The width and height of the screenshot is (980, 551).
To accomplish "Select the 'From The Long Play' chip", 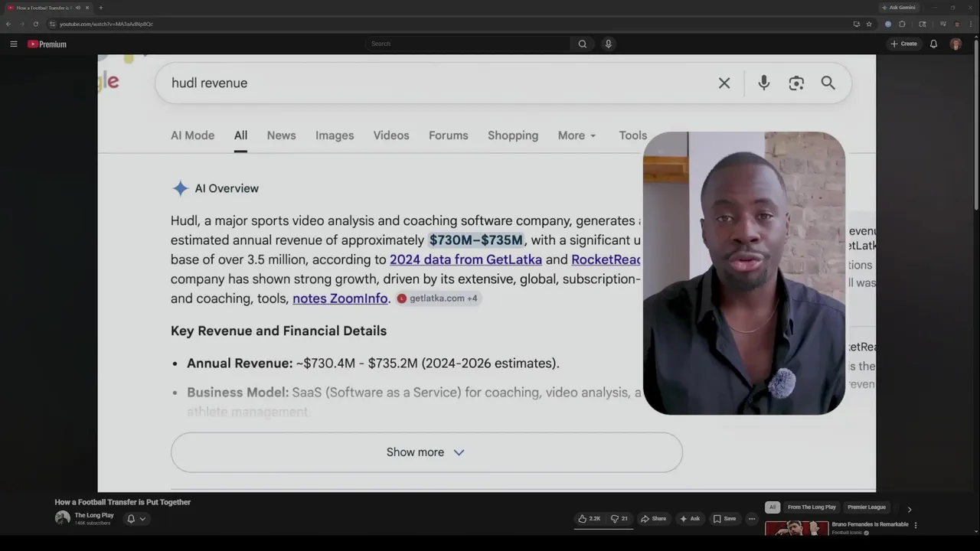I will pyautogui.click(x=812, y=507).
